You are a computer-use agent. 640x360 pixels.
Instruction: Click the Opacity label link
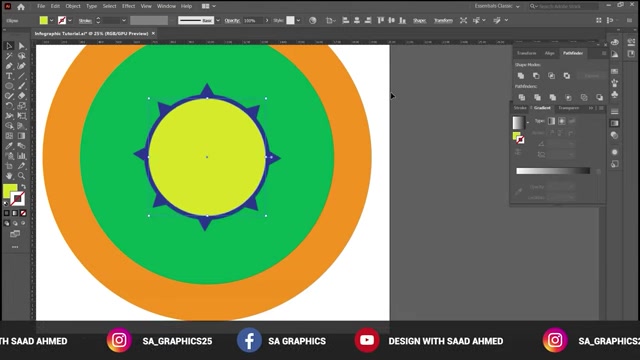(x=232, y=20)
